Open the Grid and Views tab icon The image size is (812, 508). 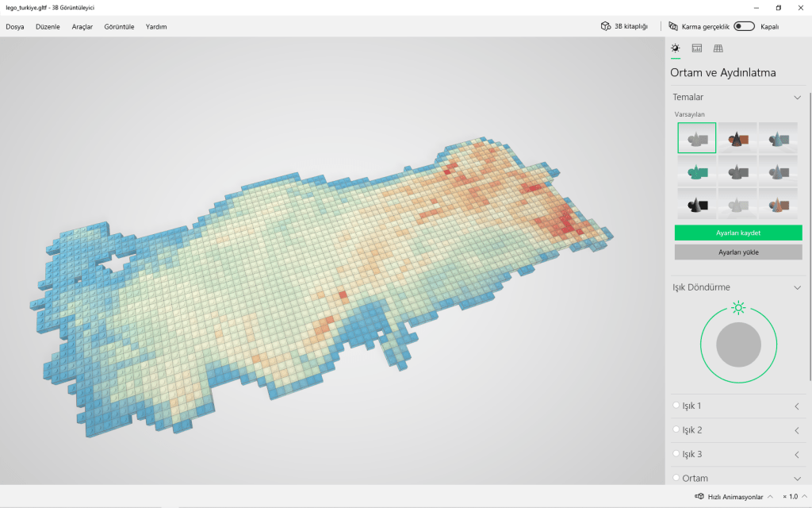pyautogui.click(x=718, y=48)
